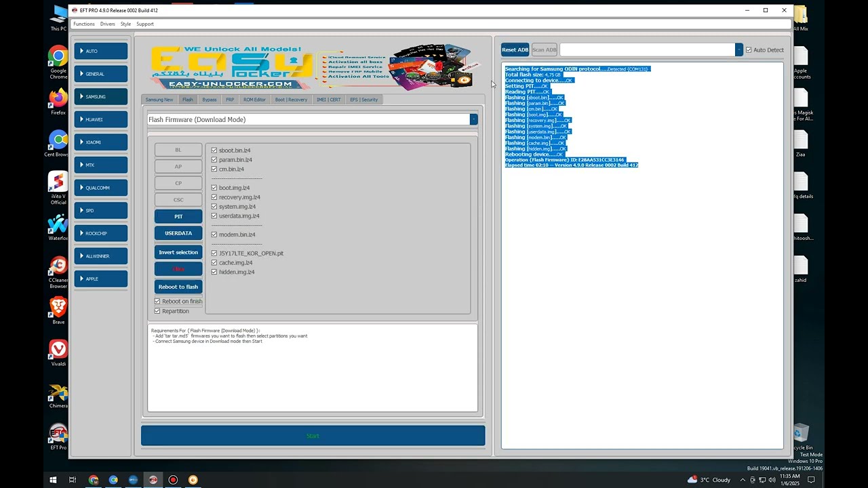
Task: Switch to Chrome in the taskbar
Action: 94,480
